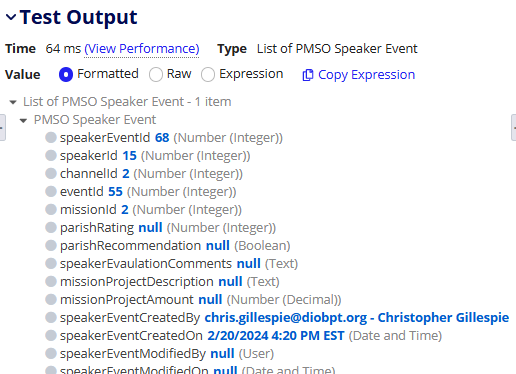The image size is (516, 374).
Task: Select the speakerEventCreatedBy user value
Action: coord(357,318)
